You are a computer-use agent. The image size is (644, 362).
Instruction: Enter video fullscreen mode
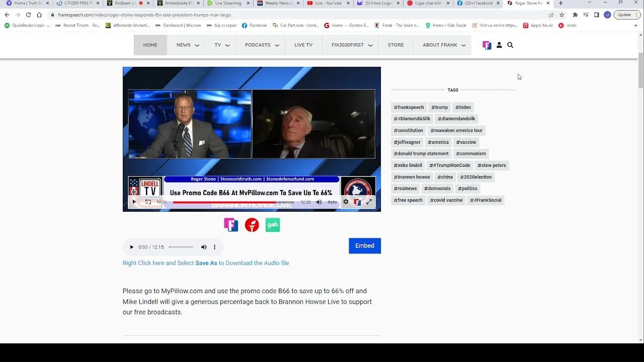369,202
